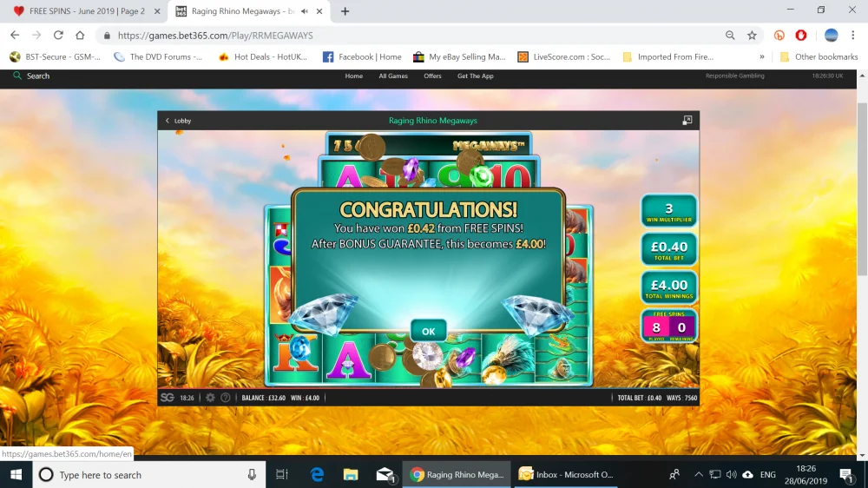868x488 pixels.
Task: Open Other bookmarks folder
Action: 819,56
